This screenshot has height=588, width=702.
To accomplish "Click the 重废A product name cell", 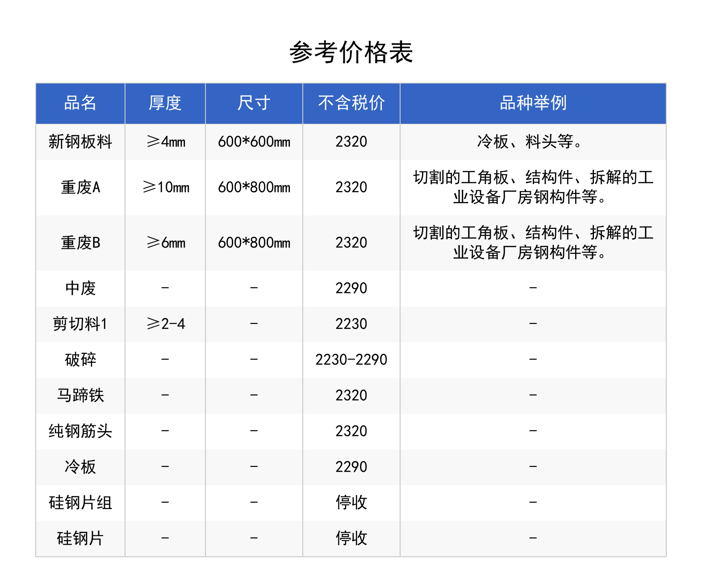I will (x=80, y=187).
